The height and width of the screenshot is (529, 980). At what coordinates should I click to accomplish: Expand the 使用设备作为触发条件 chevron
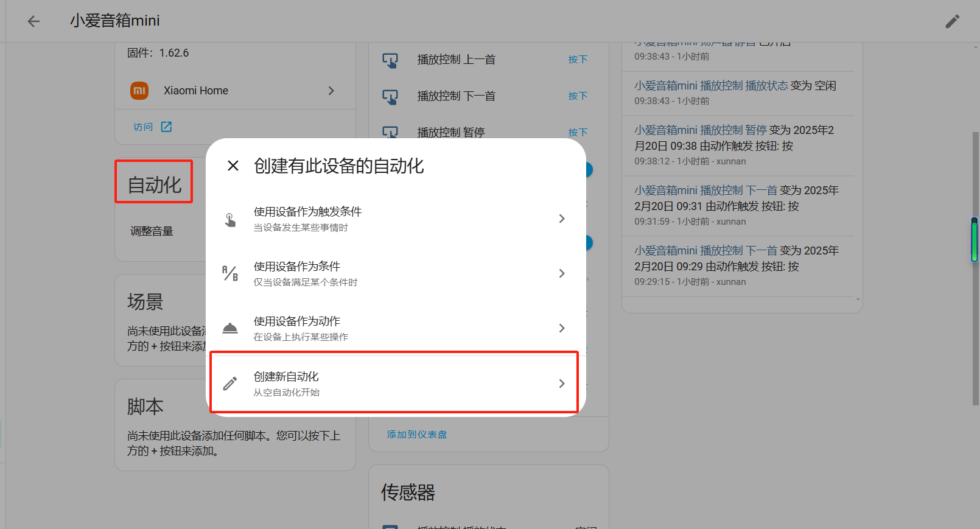coord(562,219)
